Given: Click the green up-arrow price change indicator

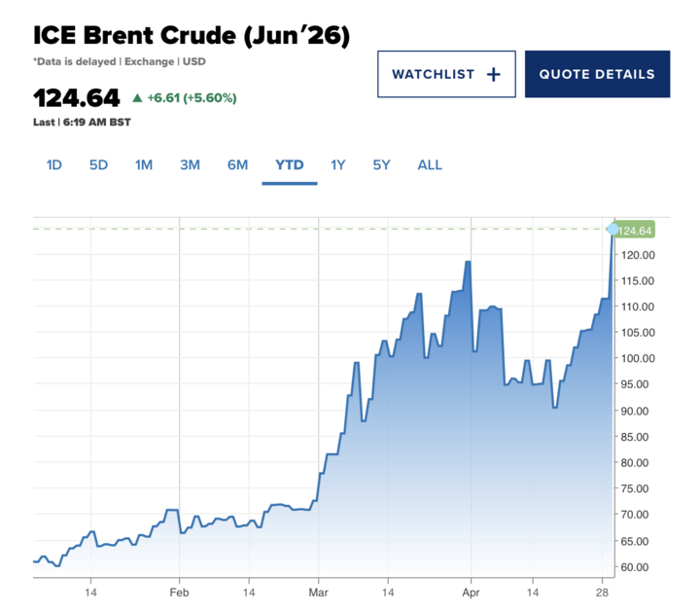Looking at the screenshot, I should pyautogui.click(x=137, y=97).
